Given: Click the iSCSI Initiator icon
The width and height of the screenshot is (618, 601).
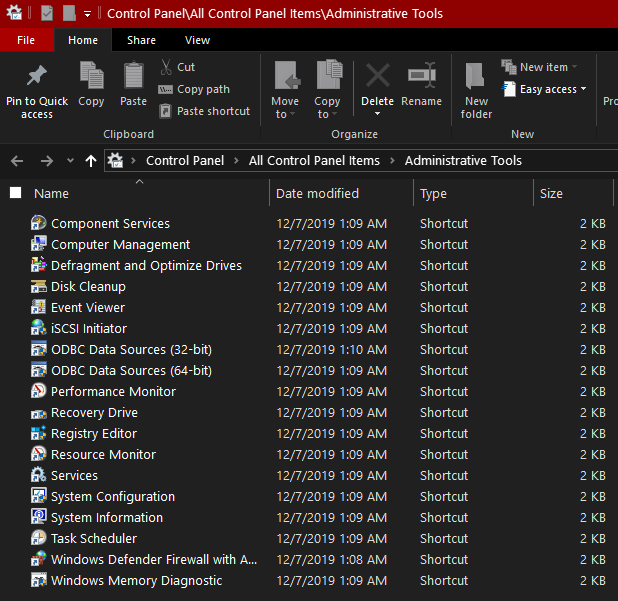Looking at the screenshot, I should coord(39,328).
